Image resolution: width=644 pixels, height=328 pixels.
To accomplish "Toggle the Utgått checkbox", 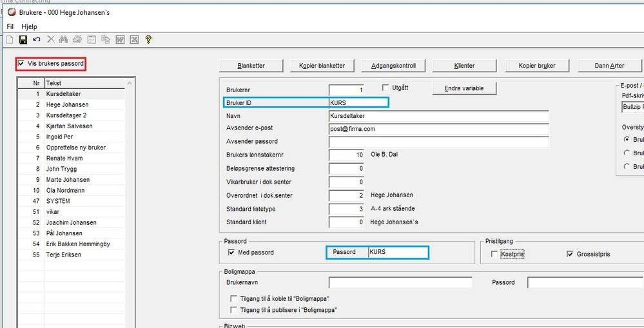I will [x=385, y=88].
